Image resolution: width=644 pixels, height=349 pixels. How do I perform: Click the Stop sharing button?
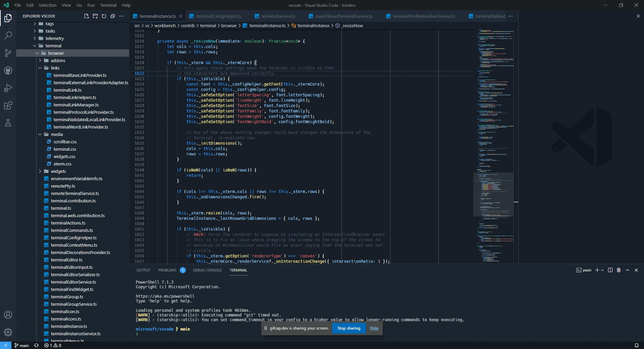coord(348,328)
